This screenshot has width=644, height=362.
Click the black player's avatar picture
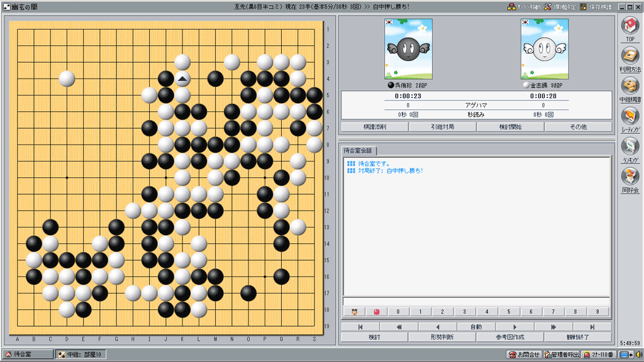click(x=408, y=48)
